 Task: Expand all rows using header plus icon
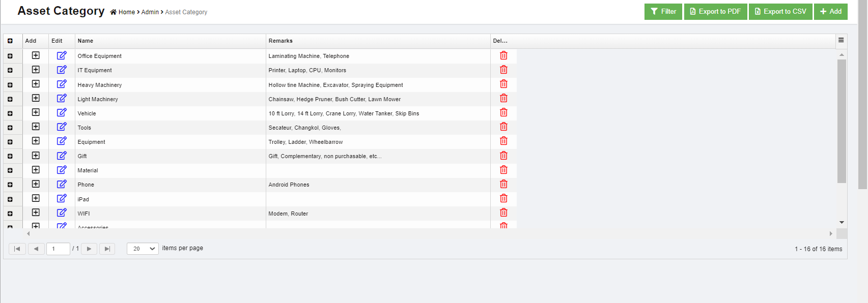(x=10, y=41)
